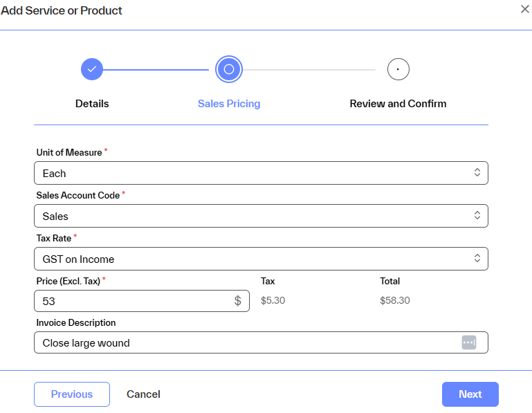This screenshot has height=413, width=532.
Task: Click the up-down arrows in Tax Rate
Action: coord(477,259)
